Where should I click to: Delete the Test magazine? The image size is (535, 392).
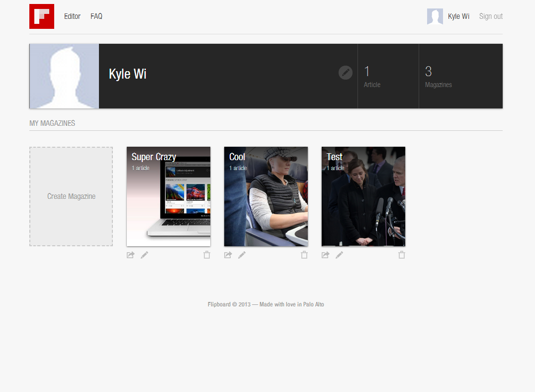tap(402, 255)
